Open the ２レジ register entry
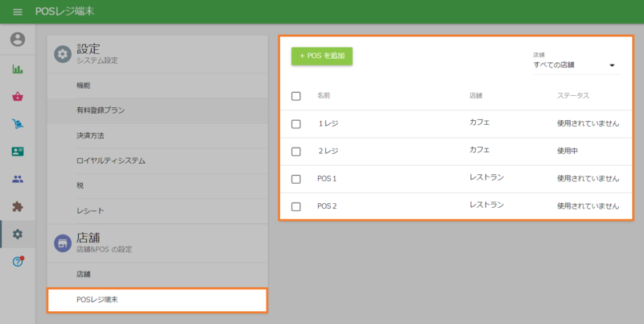Image resolution: width=644 pixels, height=324 pixels. coord(328,152)
